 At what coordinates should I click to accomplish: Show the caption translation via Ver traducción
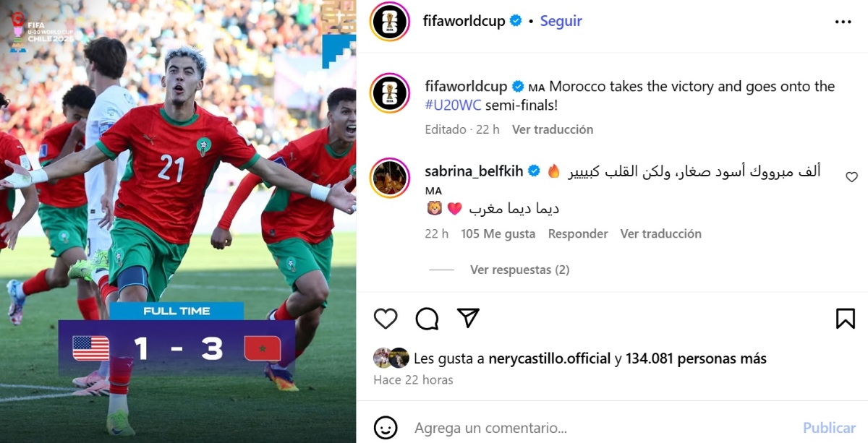coord(553,129)
